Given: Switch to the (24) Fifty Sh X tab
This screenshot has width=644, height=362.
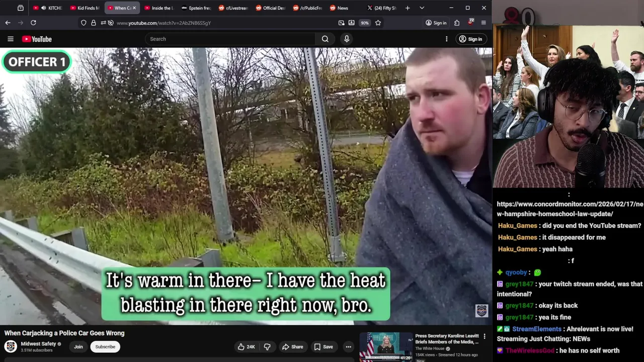Looking at the screenshot, I should 382,8.
